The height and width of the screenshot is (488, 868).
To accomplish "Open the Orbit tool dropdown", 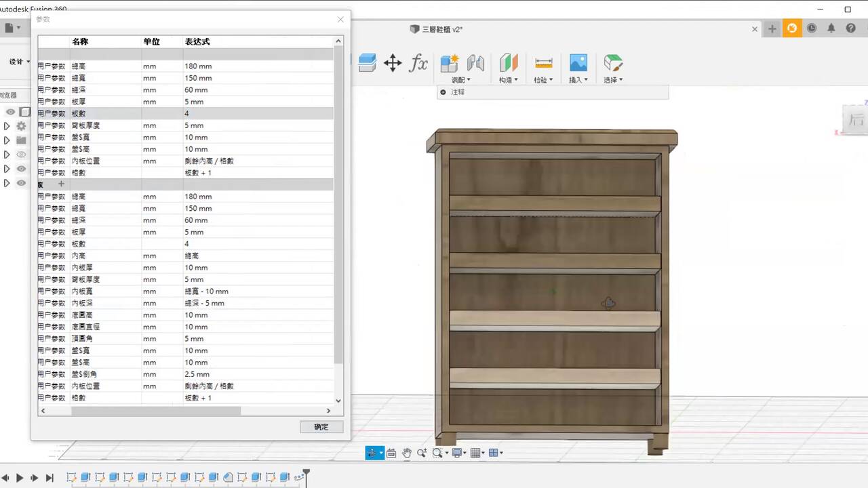I will tap(381, 453).
